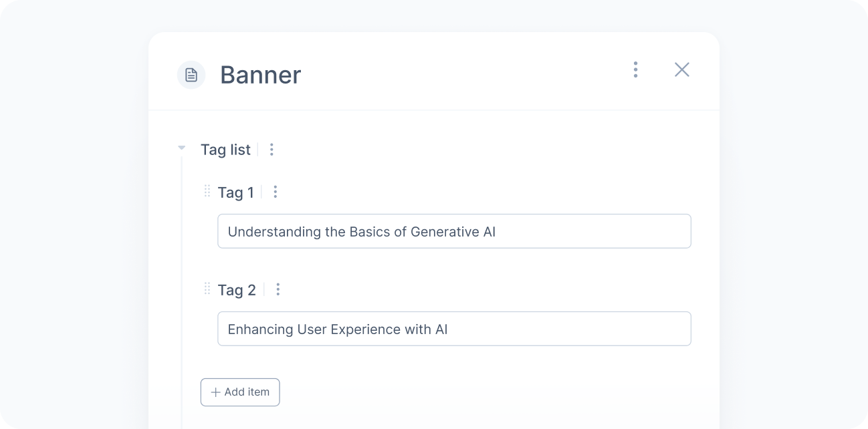Select the Tag 2 label
This screenshot has height=429, width=868.
[x=237, y=290]
